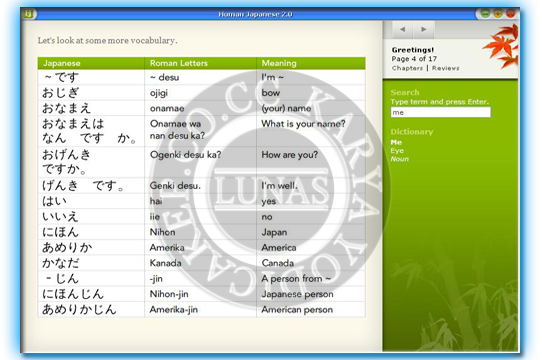Click the 'Kanada' cell

(x=200, y=263)
